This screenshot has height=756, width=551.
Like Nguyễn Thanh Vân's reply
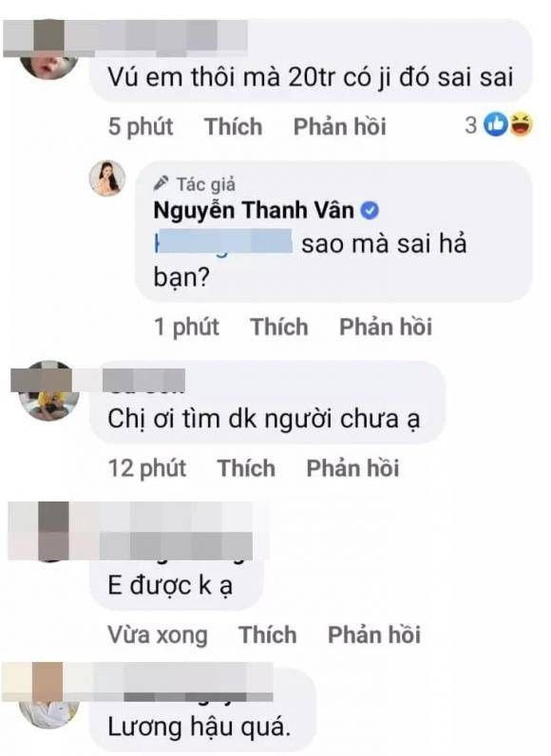coord(279,327)
